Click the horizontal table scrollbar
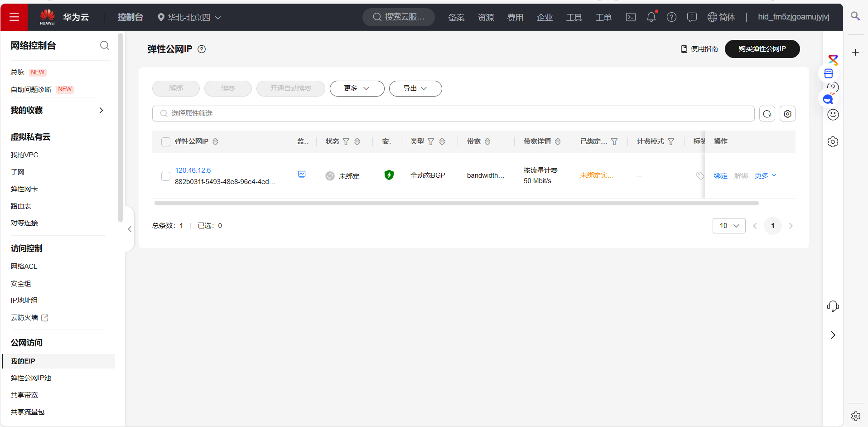This screenshot has width=868, height=427. 456,203
